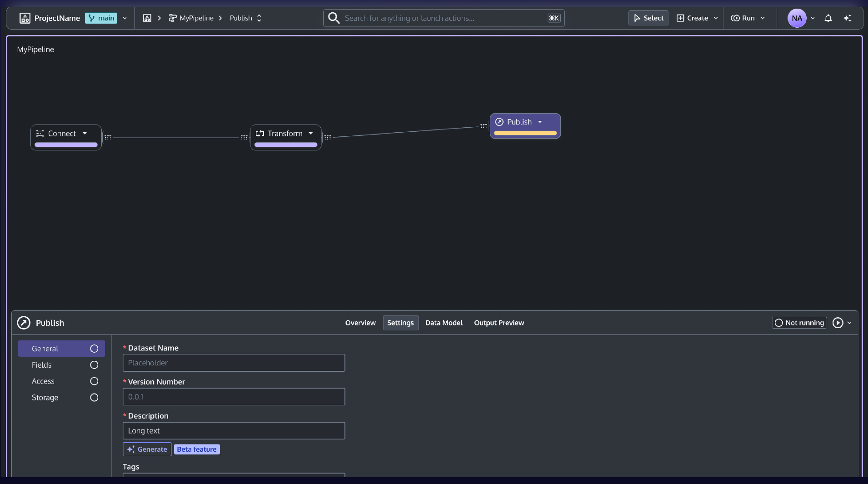Click the Transform node icon
This screenshot has width=868, height=484.
260,134
